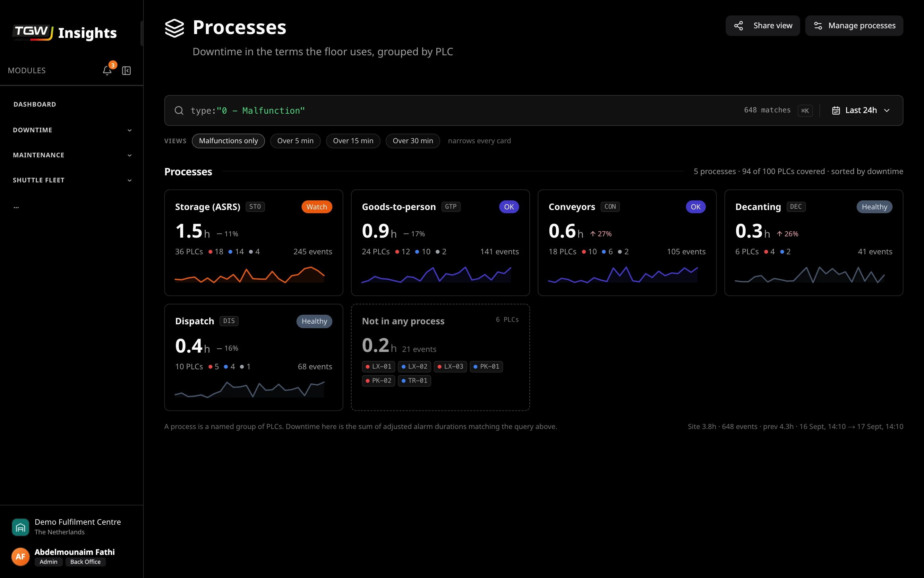
Task: Click the Processes stacked-layers icon
Action: 175,28
